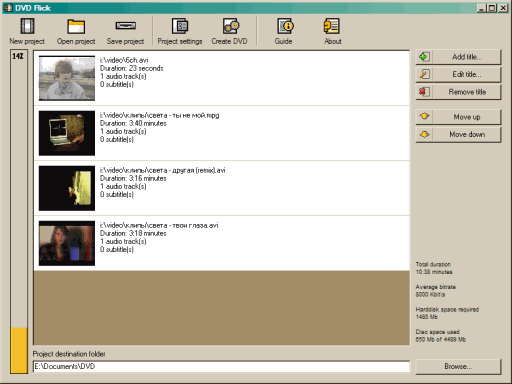Image resolution: width=512 pixels, height=384 pixels.
Task: Click the Remove title button label
Action: [467, 92]
